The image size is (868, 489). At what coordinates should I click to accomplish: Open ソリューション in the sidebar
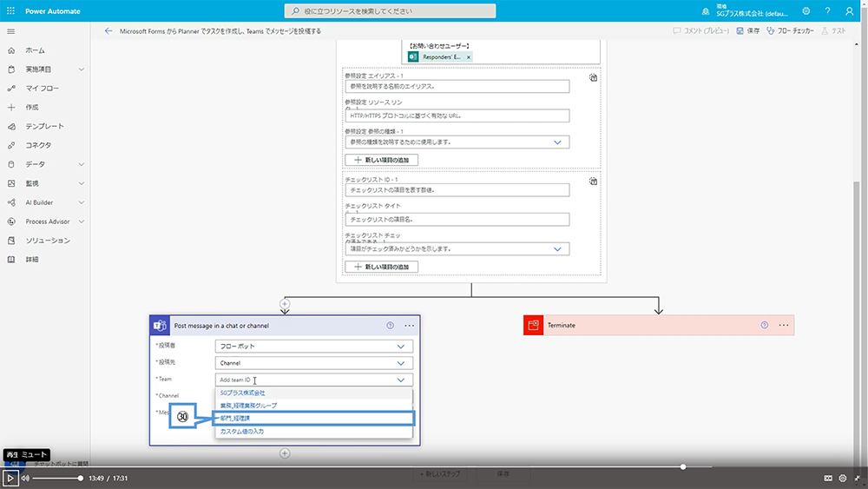pyautogui.click(x=48, y=241)
